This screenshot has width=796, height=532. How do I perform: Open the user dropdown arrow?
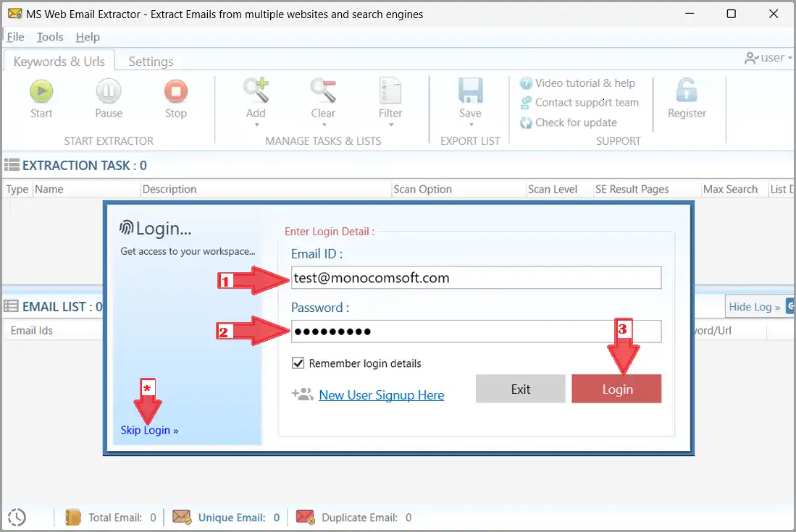click(790, 59)
